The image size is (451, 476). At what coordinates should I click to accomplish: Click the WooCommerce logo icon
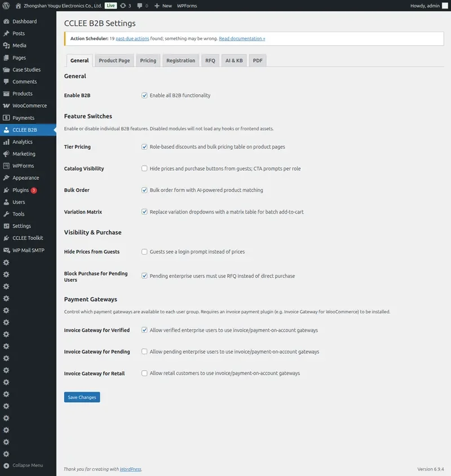6,106
